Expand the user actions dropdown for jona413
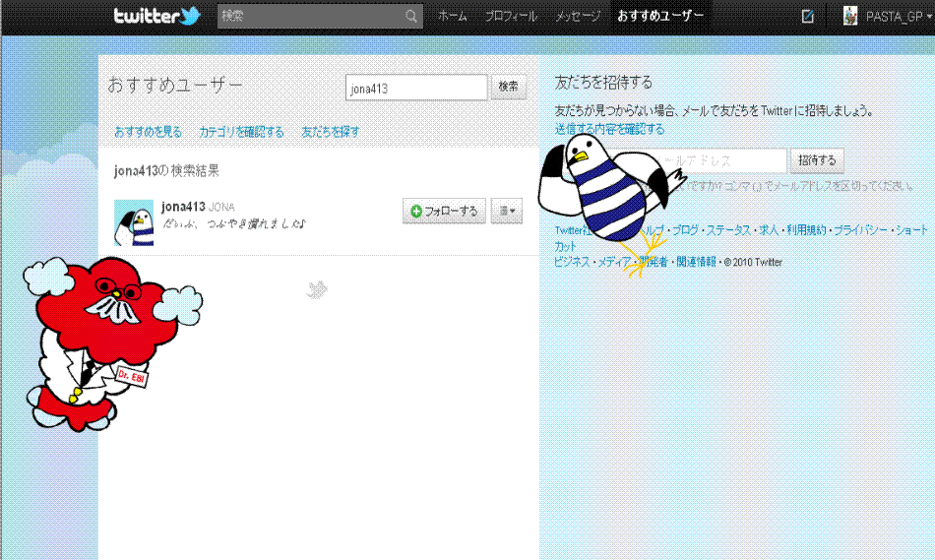This screenshot has width=935, height=560. 506,211
